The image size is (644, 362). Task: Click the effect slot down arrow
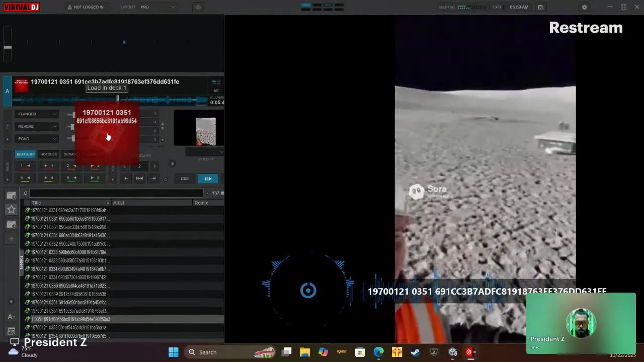[163, 128]
